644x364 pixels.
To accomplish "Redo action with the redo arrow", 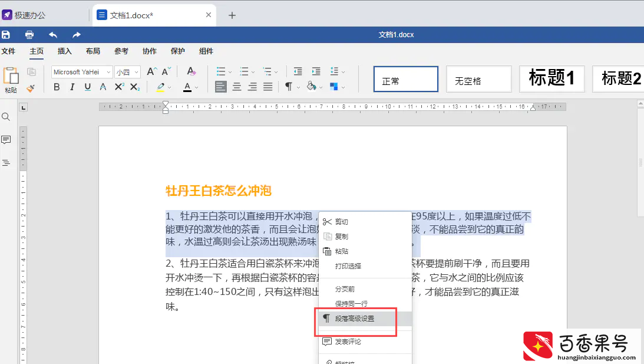I will pyautogui.click(x=77, y=35).
